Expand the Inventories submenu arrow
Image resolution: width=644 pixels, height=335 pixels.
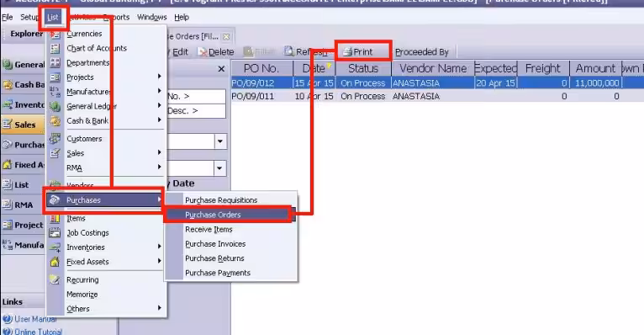(x=160, y=247)
